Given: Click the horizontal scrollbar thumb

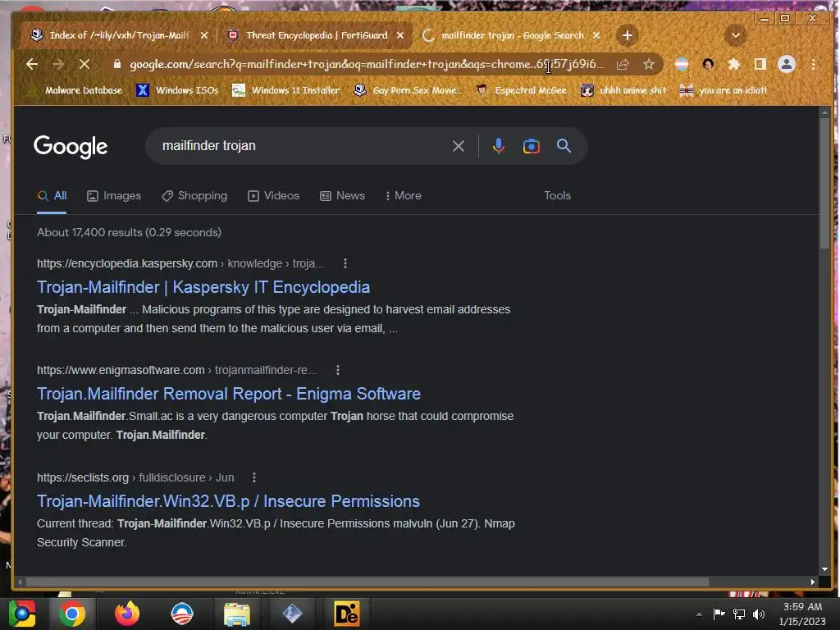Looking at the screenshot, I should [x=367, y=582].
